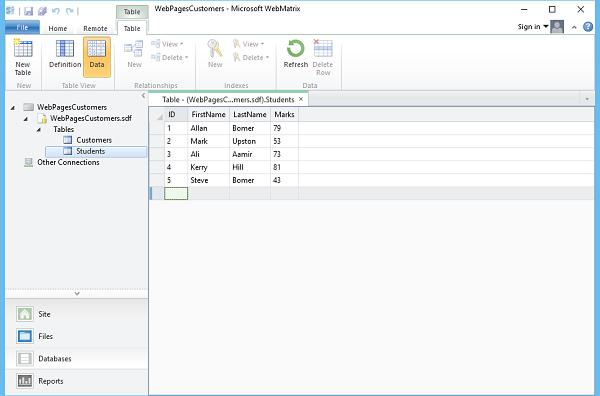This screenshot has height=396, width=600.
Task: Collapse the WebPagesCustomers.sdf node
Action: (26, 119)
